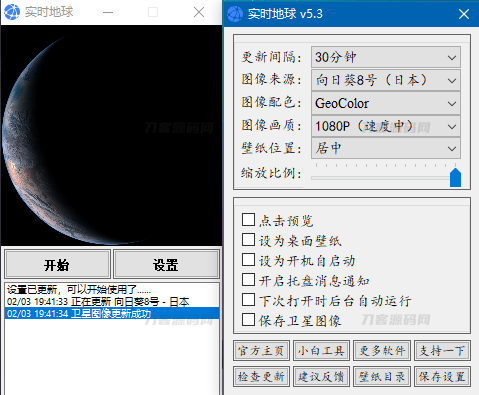
Task: Minimize the main 实时地球 window
Action: point(108,12)
